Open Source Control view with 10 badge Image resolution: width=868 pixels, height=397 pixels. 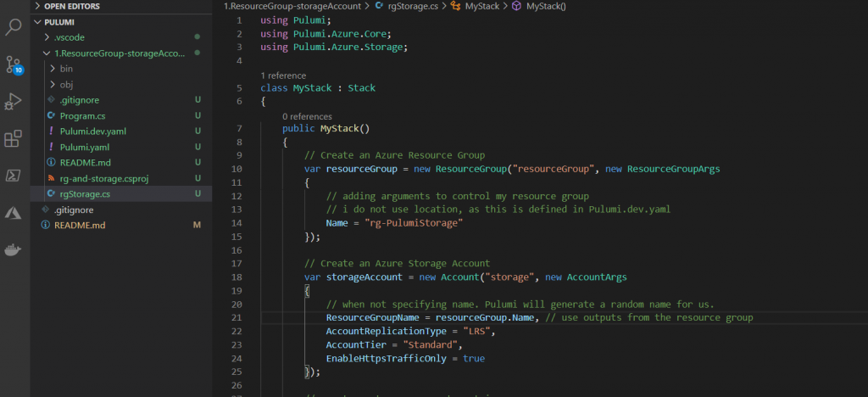(14, 64)
